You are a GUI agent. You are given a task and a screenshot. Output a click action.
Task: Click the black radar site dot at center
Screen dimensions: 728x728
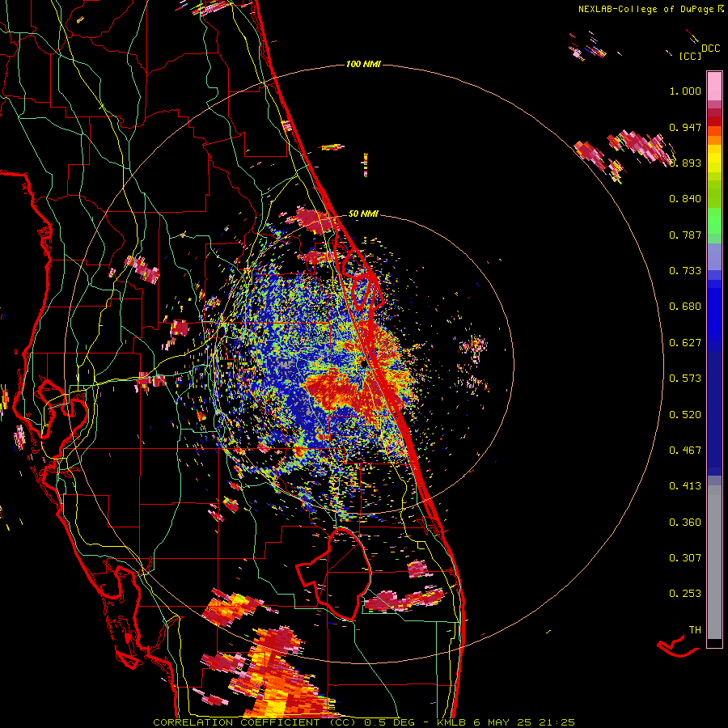click(363, 363)
